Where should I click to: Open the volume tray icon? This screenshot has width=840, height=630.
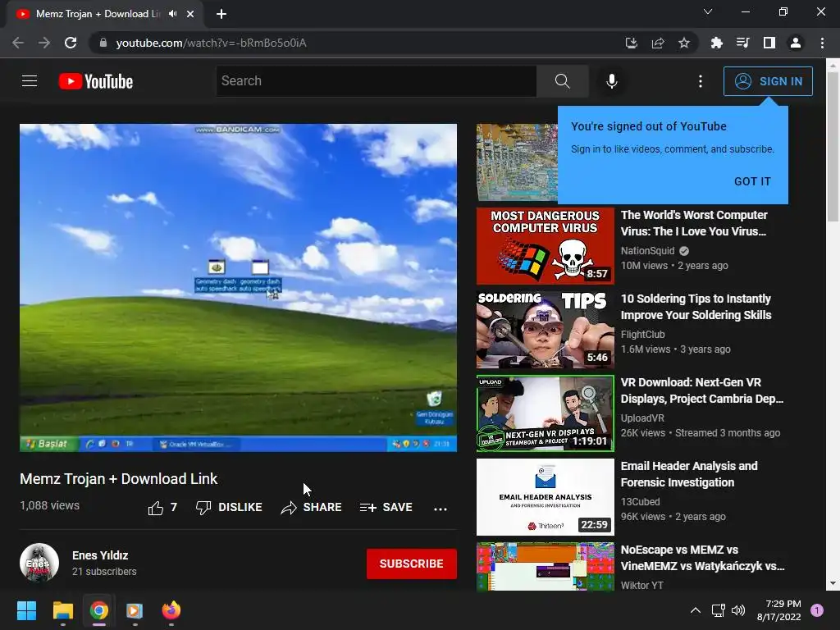738,610
